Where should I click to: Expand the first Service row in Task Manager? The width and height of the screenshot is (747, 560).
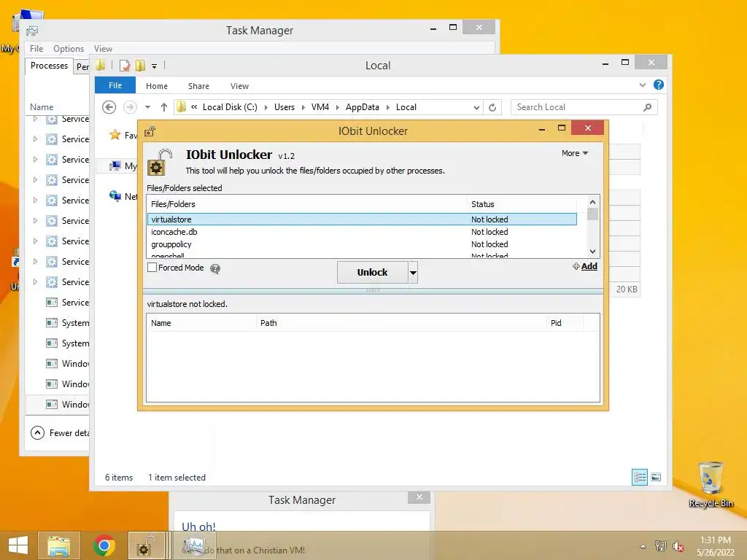pyautogui.click(x=35, y=119)
